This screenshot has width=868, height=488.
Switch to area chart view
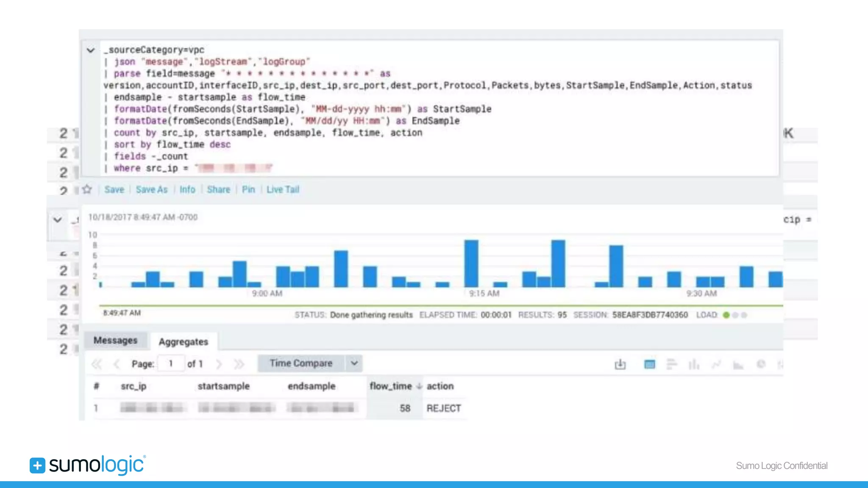pos(738,364)
